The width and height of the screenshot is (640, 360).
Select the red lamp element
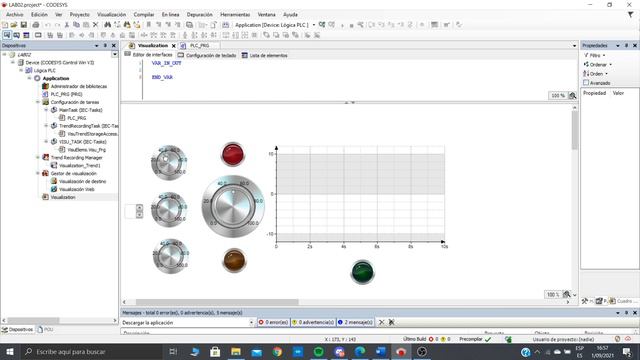tap(233, 154)
